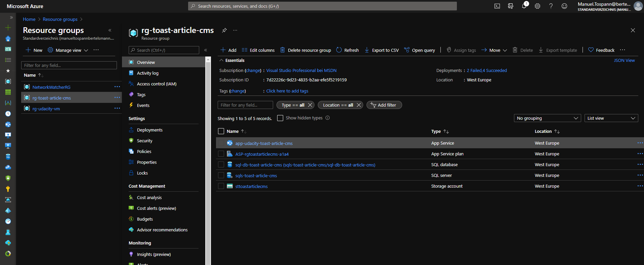Expand the left sidebar chevron

pyautogui.click(x=11, y=17)
